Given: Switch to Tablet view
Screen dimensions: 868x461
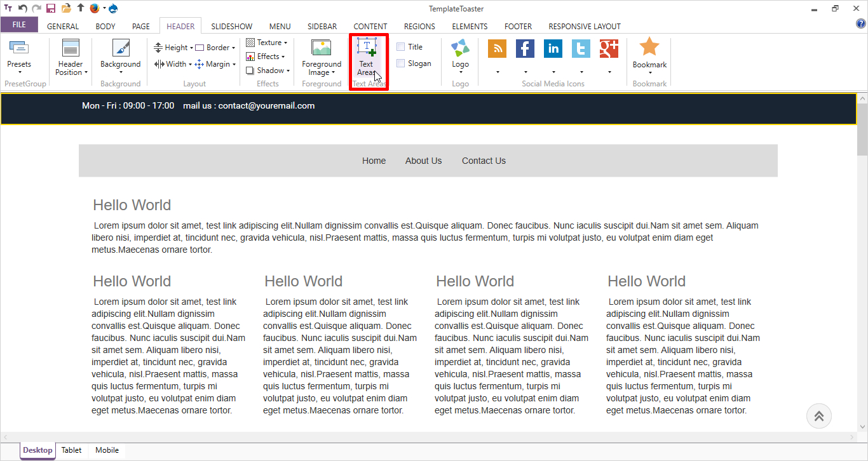Looking at the screenshot, I should click(71, 450).
